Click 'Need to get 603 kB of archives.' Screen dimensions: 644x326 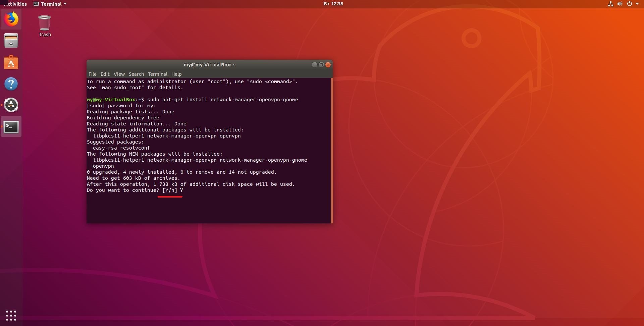(x=133, y=178)
